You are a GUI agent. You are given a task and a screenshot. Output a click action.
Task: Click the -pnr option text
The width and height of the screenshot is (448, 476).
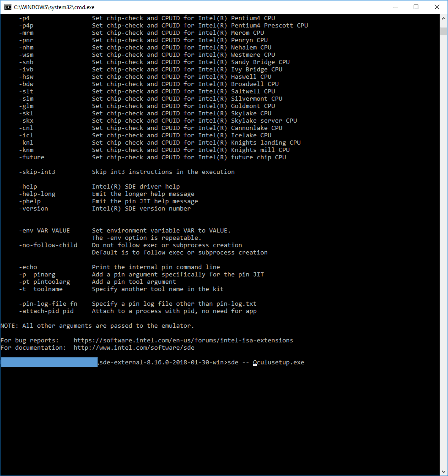pos(26,40)
